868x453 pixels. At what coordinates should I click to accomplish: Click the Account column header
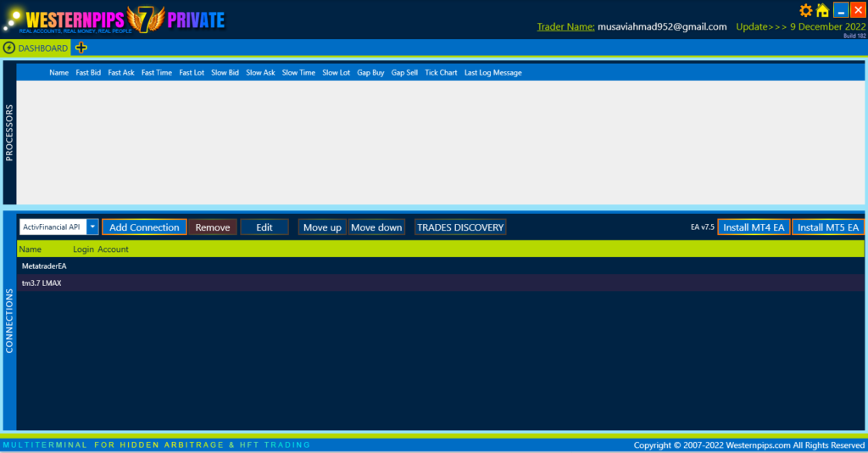click(113, 249)
